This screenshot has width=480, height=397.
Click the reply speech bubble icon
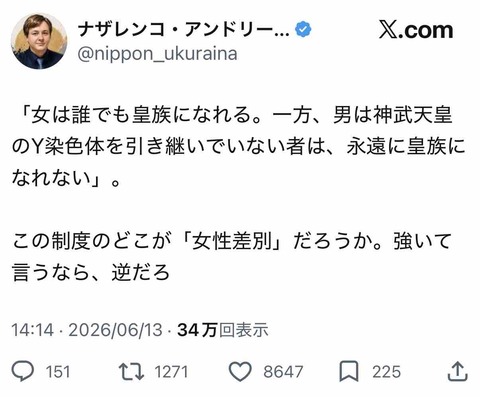23,371
